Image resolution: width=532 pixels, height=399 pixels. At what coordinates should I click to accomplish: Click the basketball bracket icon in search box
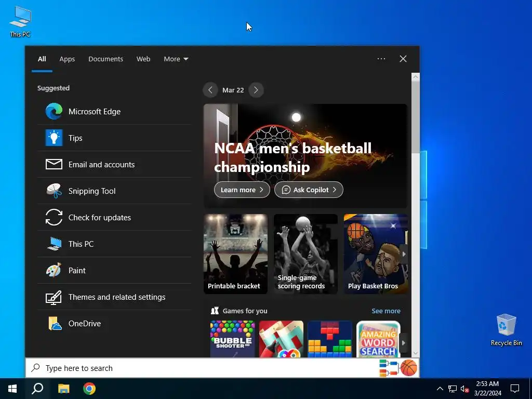[x=398, y=368]
